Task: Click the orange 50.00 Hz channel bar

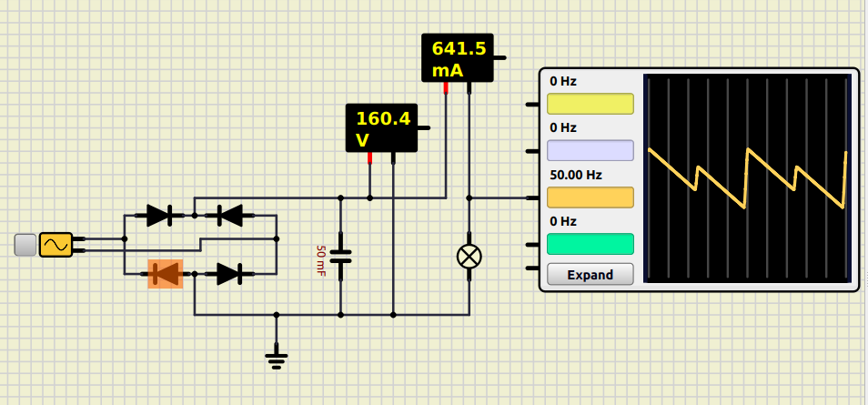Action: click(590, 197)
